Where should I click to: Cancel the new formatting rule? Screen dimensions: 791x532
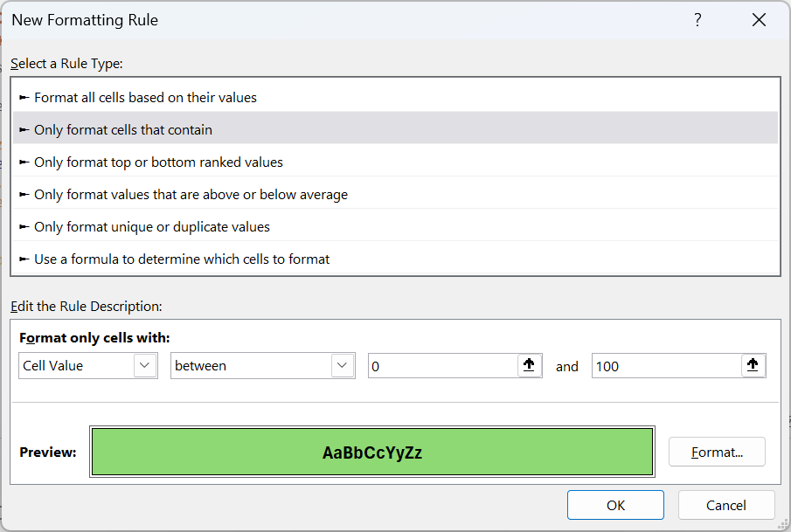(x=726, y=505)
